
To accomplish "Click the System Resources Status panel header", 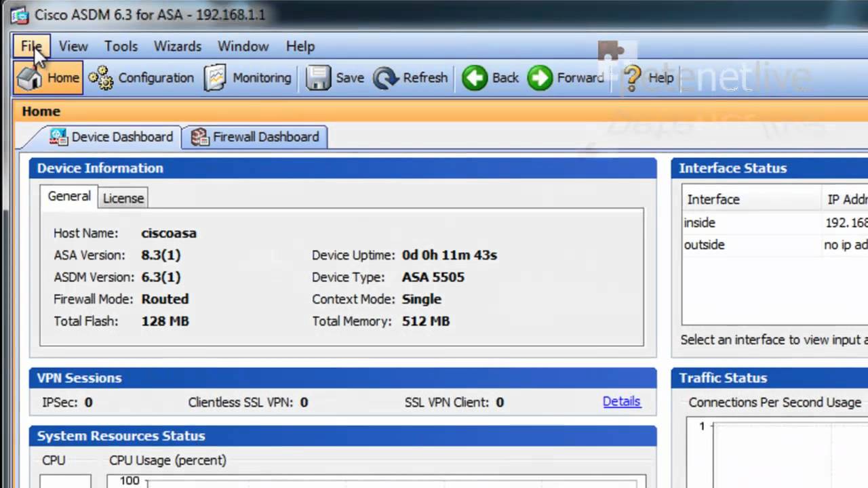I will [x=342, y=436].
